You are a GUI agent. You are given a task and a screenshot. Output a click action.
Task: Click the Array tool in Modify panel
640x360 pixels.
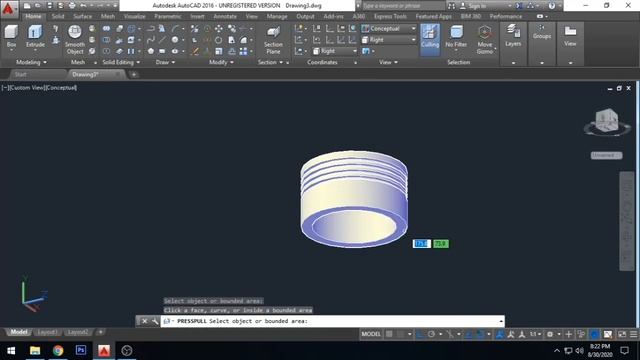(x=244, y=51)
